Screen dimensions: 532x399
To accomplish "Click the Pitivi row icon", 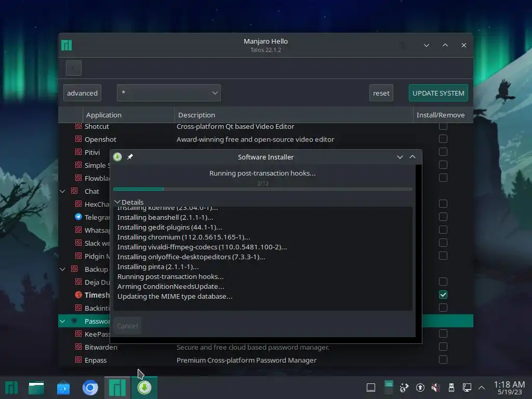I will (x=78, y=152).
